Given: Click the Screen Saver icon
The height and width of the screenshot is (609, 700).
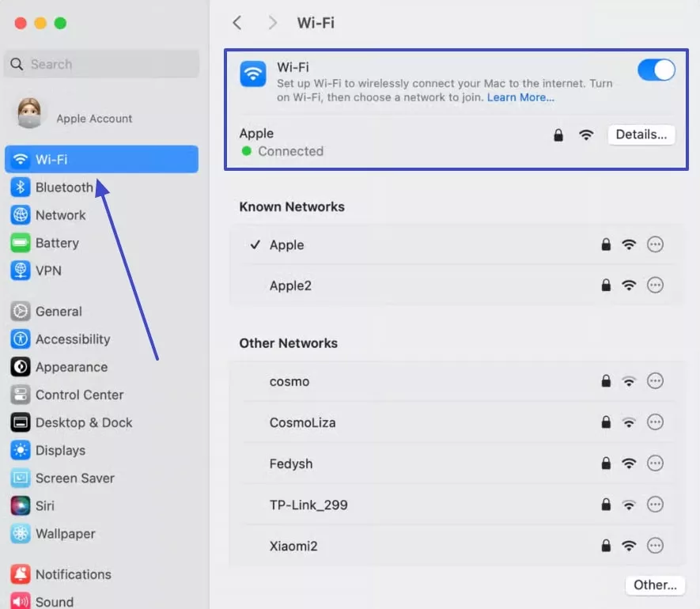Looking at the screenshot, I should [21, 478].
